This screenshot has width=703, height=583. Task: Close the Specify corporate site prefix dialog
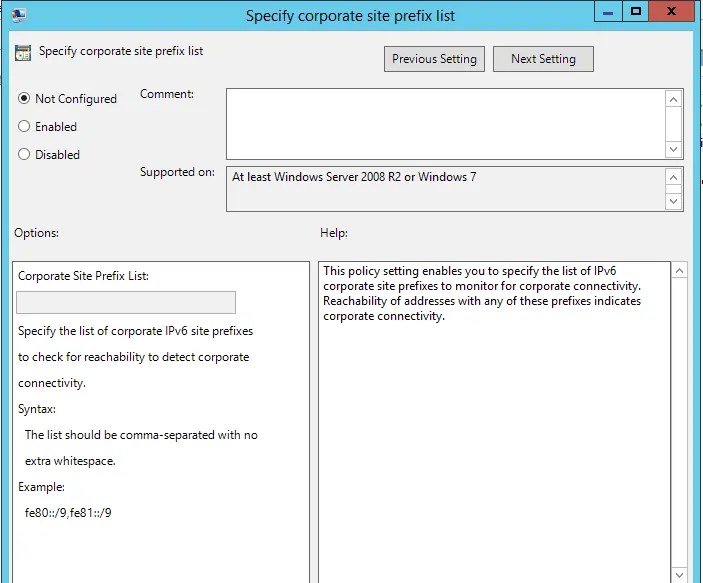671,12
